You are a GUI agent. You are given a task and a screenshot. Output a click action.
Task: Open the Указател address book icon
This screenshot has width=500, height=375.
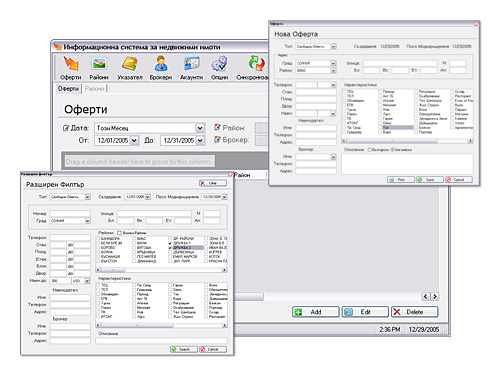click(130, 63)
